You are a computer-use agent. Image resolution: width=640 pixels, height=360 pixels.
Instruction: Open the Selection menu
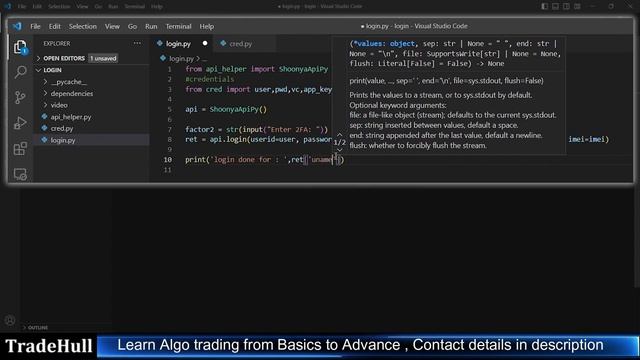point(82,26)
